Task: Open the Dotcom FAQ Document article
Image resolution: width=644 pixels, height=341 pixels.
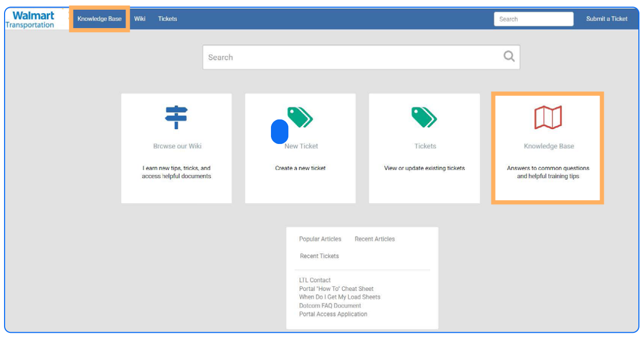Action: pyautogui.click(x=330, y=306)
